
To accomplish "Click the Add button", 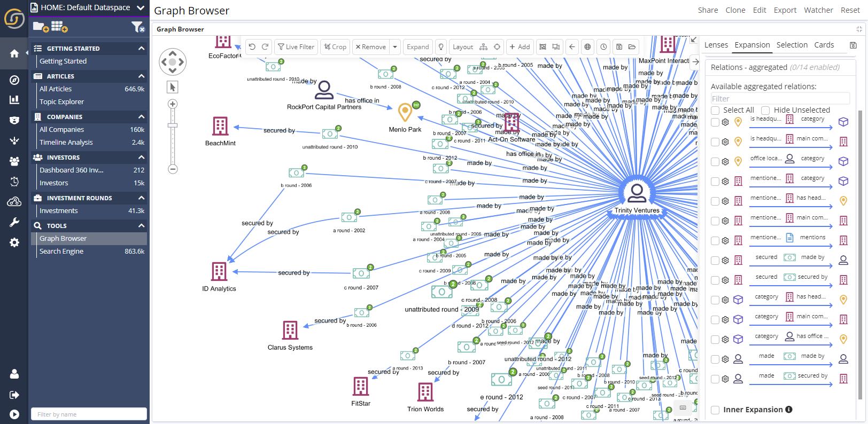I will click(x=520, y=47).
